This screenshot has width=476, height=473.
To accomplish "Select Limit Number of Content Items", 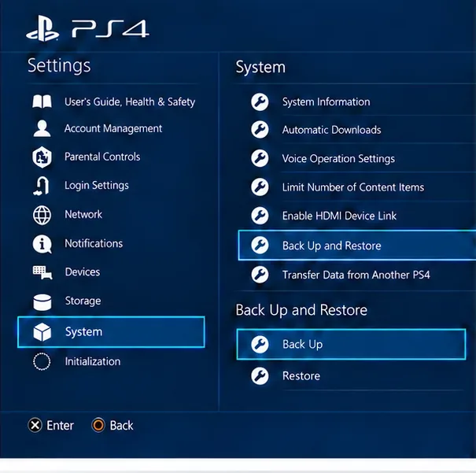I will 353,187.
